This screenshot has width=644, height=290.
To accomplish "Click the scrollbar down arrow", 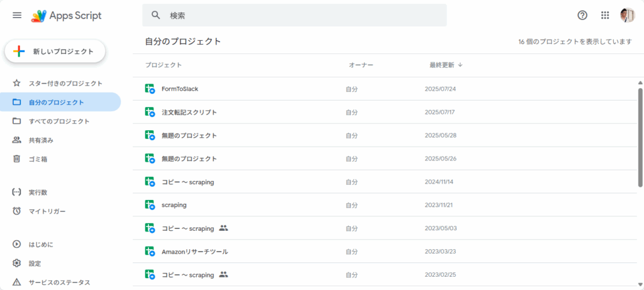I will coord(640,284).
